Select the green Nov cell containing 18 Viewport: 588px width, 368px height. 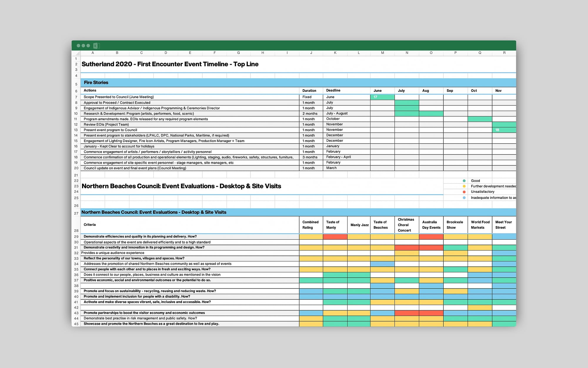[x=504, y=130]
